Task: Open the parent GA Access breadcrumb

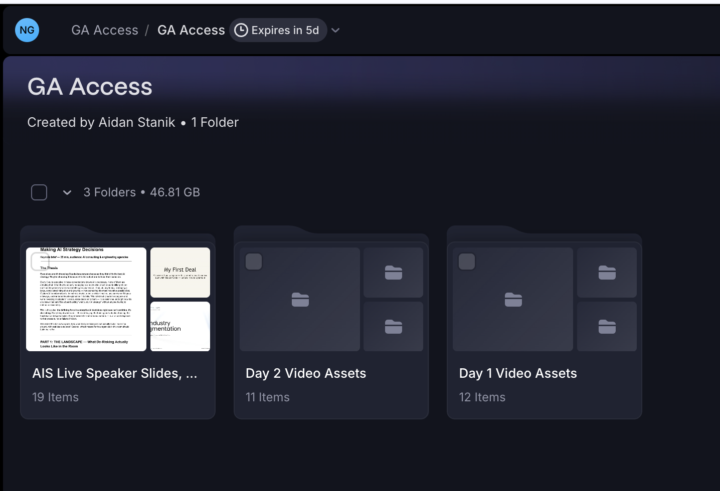Action: click(x=105, y=30)
